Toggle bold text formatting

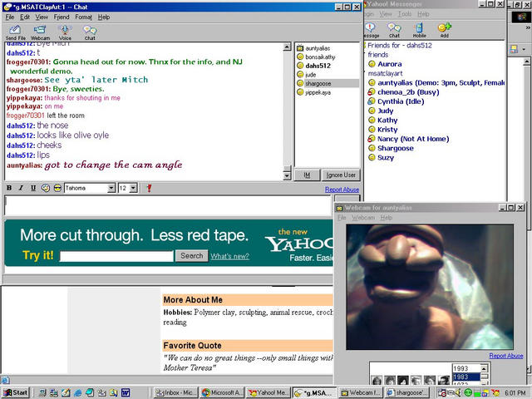click(9, 188)
